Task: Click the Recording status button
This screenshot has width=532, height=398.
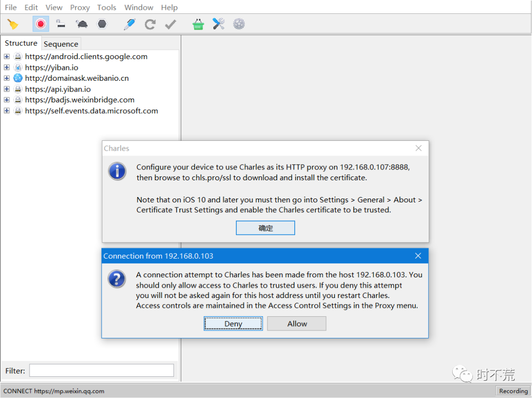Action: pyautogui.click(x=513, y=391)
